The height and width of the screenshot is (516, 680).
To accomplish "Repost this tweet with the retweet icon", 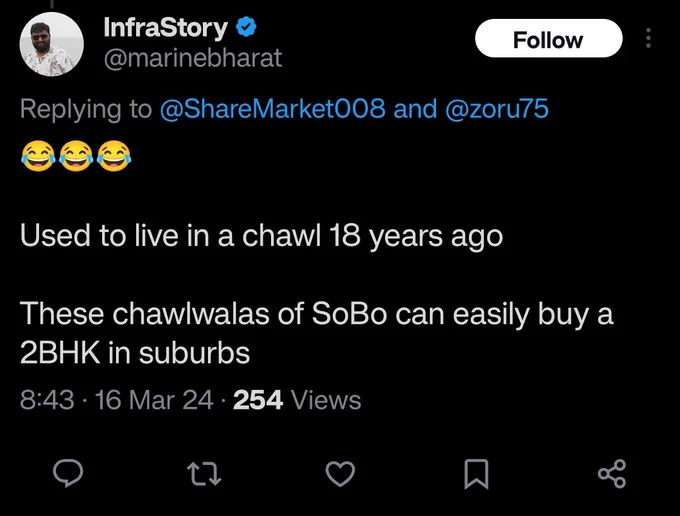I will coord(204,474).
